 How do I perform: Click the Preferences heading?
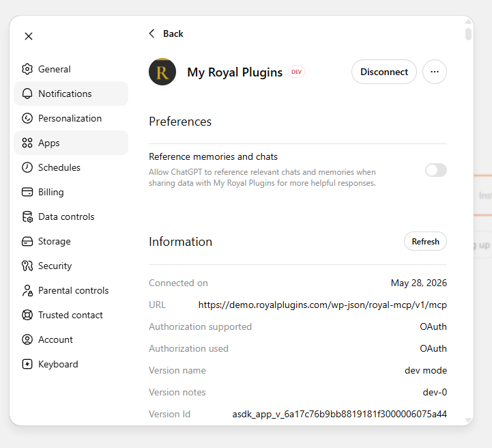coord(180,122)
